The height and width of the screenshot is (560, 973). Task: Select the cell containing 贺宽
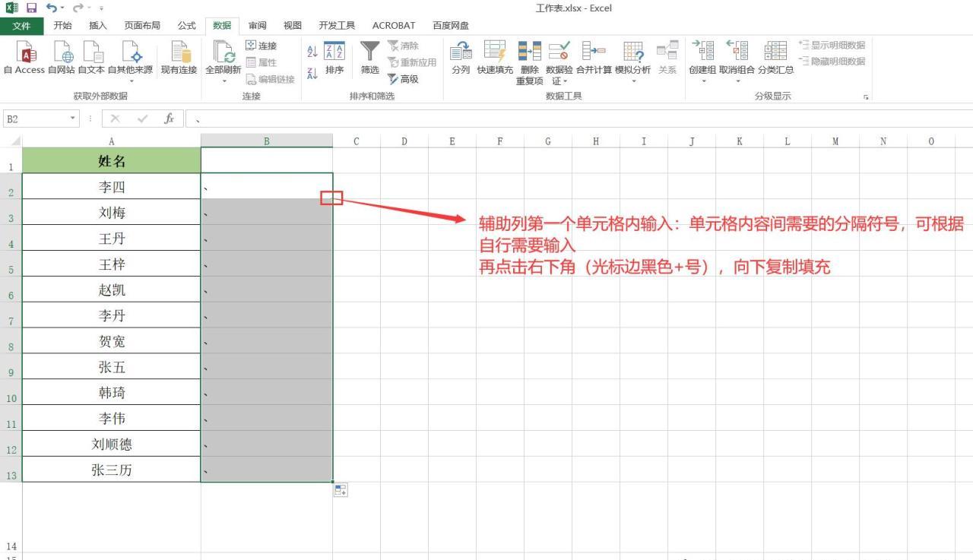(112, 341)
